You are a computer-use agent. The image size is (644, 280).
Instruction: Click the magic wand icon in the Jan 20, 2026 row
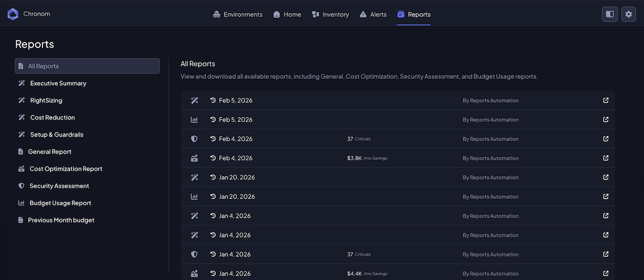pos(194,177)
